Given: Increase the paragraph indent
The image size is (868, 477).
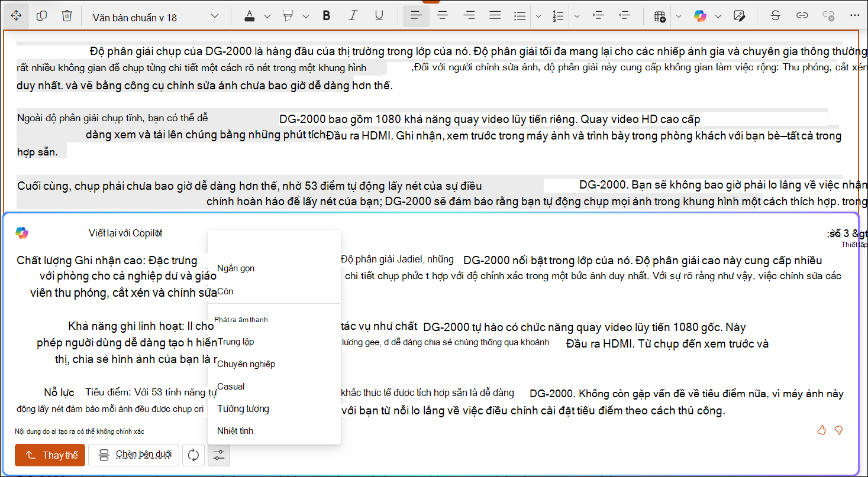Looking at the screenshot, I should tap(598, 16).
